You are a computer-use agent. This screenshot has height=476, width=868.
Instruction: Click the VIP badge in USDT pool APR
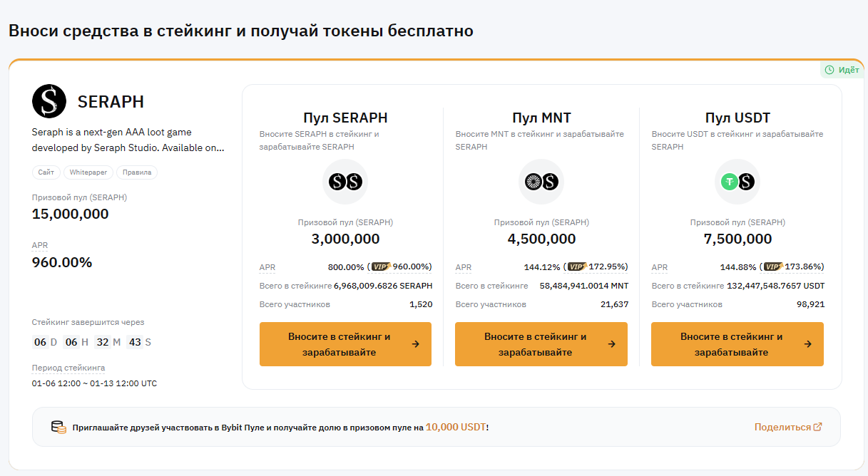click(773, 267)
